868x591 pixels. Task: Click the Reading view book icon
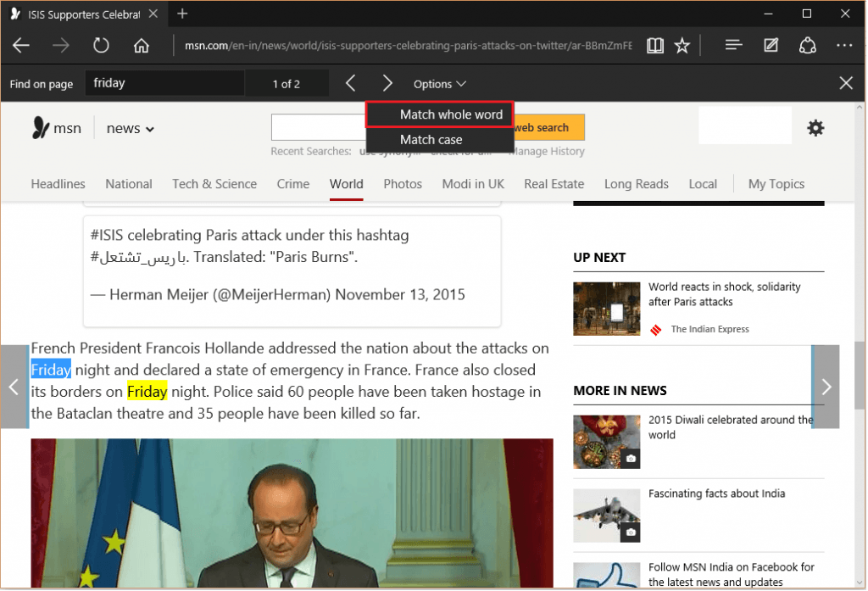[x=654, y=45]
